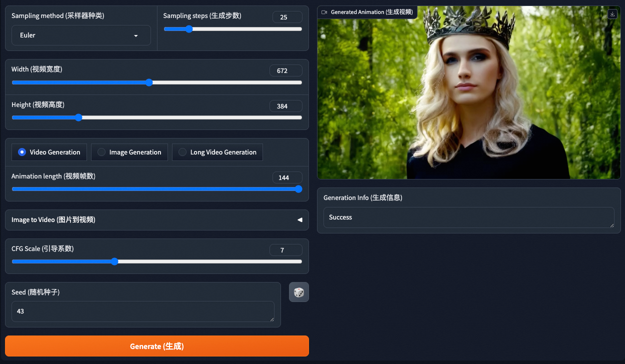This screenshot has width=625, height=364.
Task: Select the Video Generation radio option
Action: coord(49,152)
